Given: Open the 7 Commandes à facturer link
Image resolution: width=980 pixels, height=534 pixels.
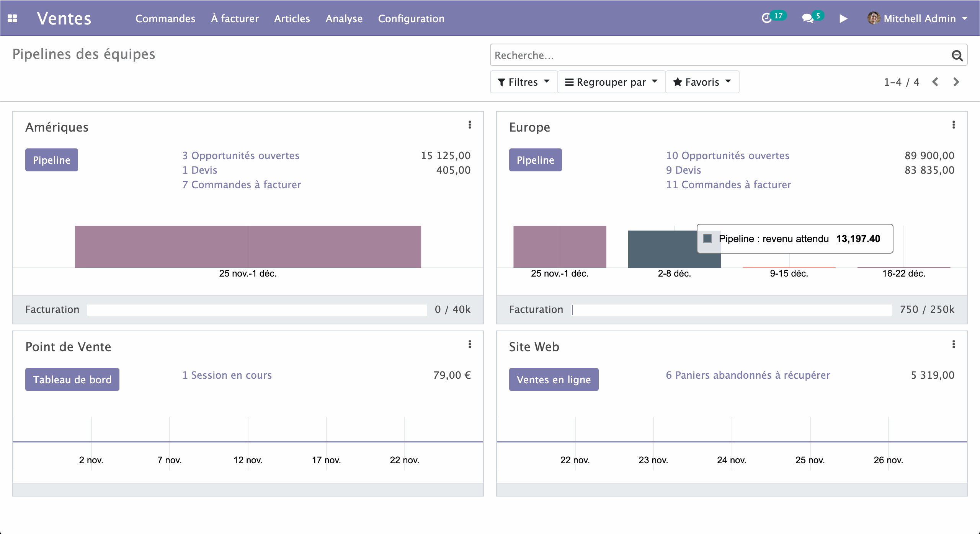Looking at the screenshot, I should (242, 185).
